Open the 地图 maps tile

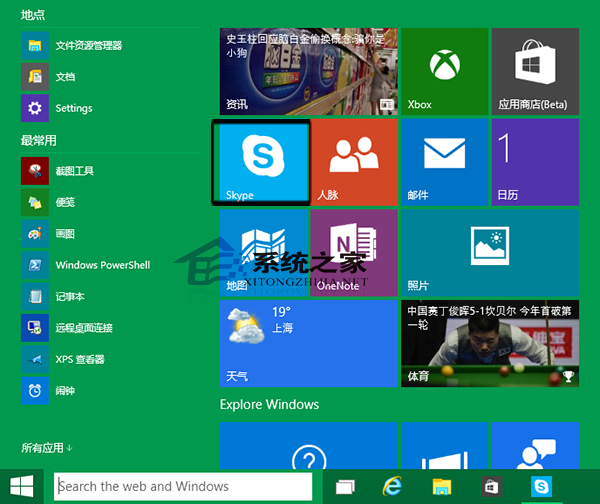262,252
